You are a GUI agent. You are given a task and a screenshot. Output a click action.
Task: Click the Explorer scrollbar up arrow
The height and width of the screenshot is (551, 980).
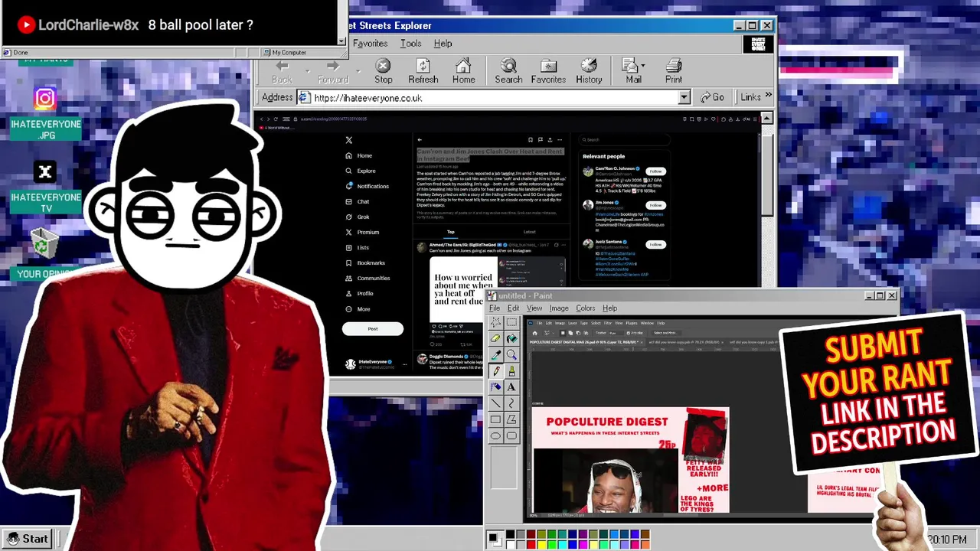pyautogui.click(x=766, y=119)
